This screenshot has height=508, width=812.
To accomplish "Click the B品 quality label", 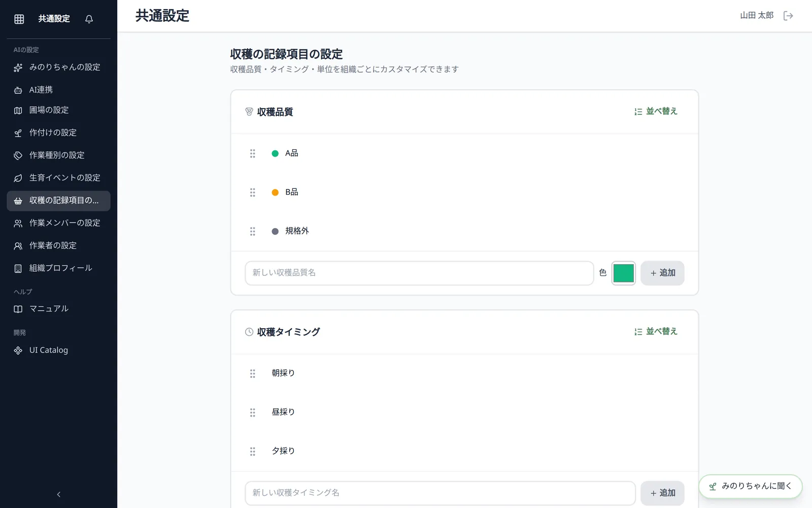I will pyautogui.click(x=292, y=193).
